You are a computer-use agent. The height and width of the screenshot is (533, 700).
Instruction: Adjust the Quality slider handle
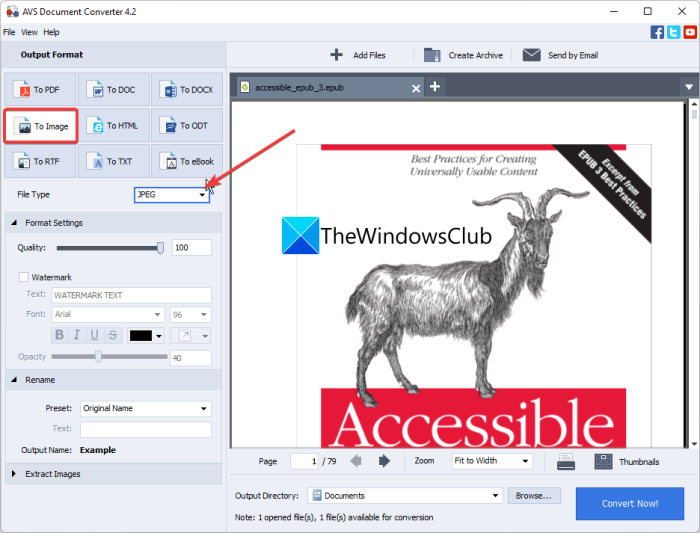click(160, 248)
